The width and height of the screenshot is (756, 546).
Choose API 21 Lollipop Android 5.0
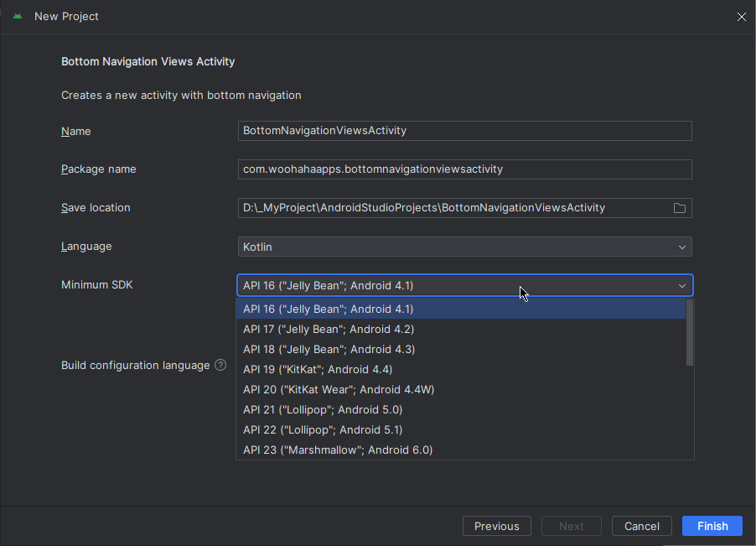461,410
